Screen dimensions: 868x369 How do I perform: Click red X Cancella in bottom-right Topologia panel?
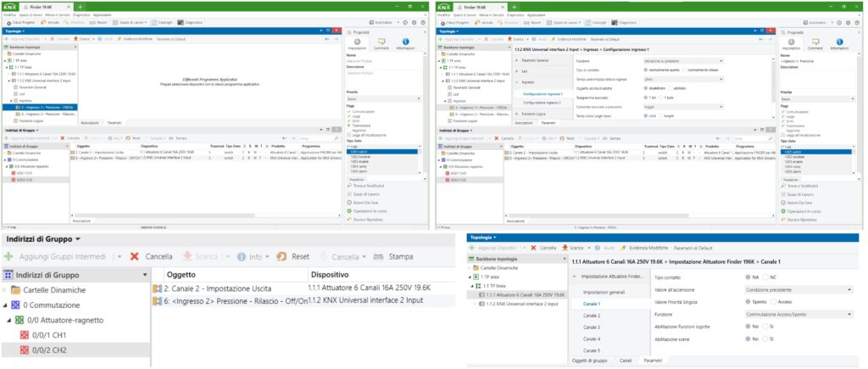[534, 248]
